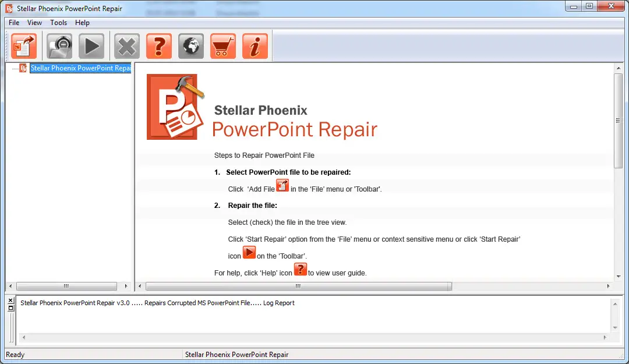This screenshot has height=364, width=629.
Task: Open the View menu
Action: [34, 23]
